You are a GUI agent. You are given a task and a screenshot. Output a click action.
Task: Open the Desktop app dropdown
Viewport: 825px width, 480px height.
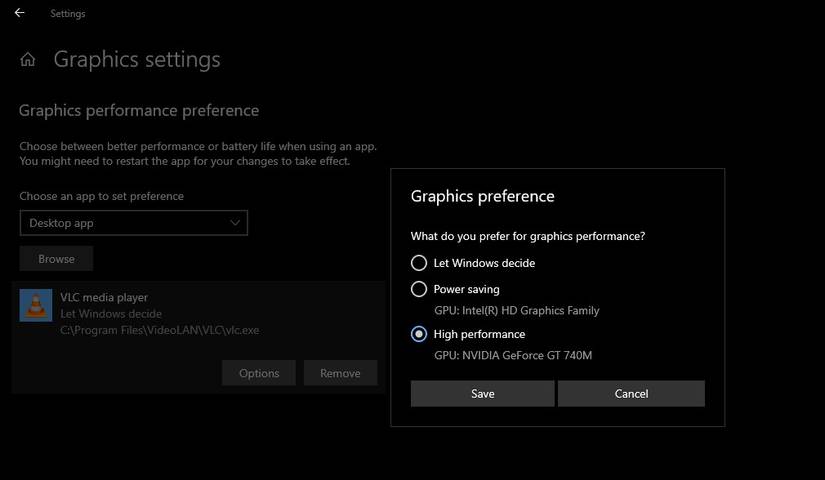pyautogui.click(x=133, y=223)
